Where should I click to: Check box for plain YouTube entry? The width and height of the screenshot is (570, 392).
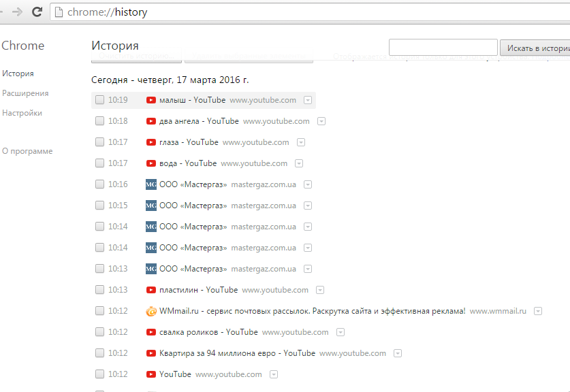click(99, 374)
